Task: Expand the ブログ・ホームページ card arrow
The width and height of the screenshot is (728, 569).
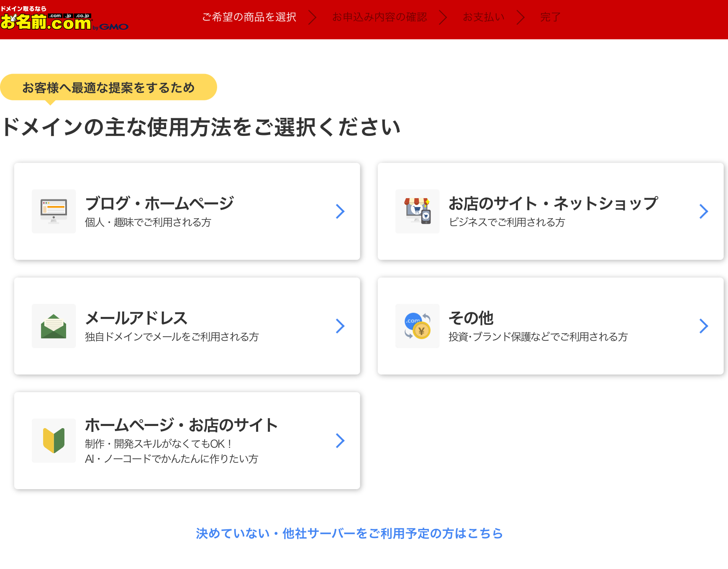Action: click(x=340, y=212)
